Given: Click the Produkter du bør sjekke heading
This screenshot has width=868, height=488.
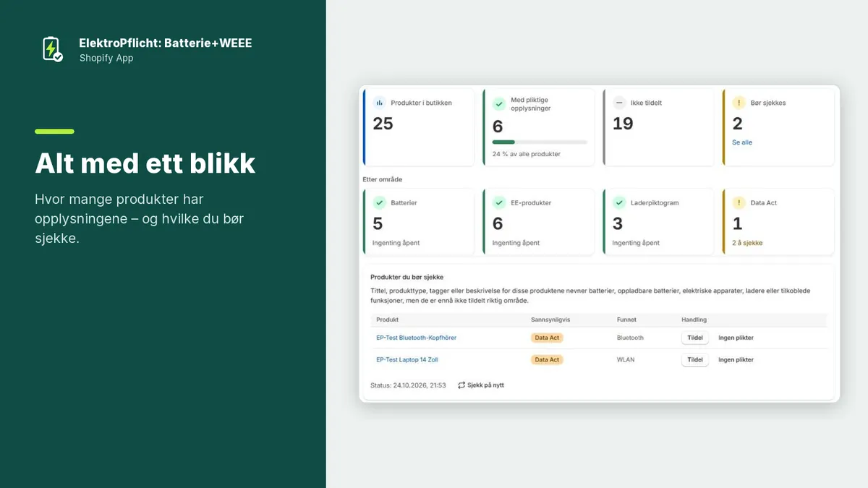Looking at the screenshot, I should coord(407,277).
